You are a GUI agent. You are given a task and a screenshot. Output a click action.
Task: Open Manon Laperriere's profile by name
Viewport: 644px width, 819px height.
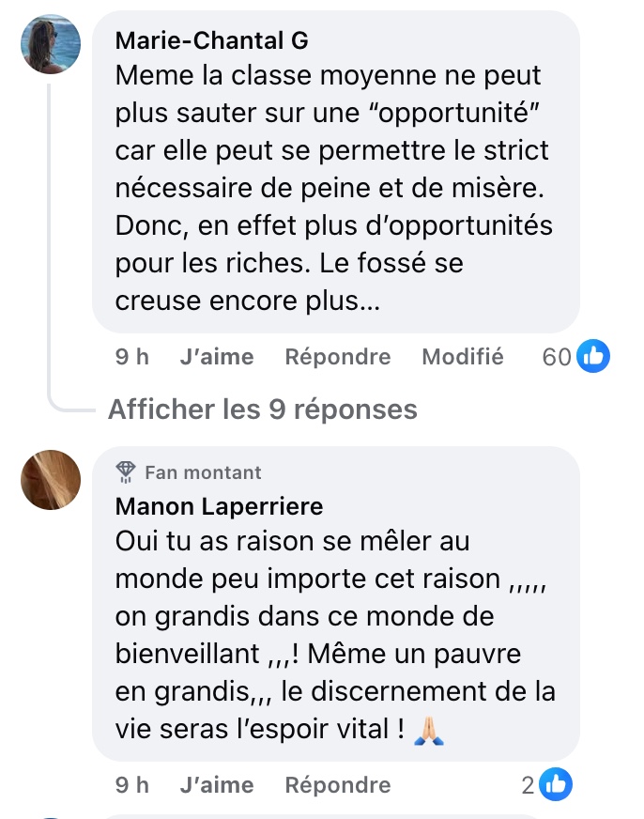[x=219, y=506]
